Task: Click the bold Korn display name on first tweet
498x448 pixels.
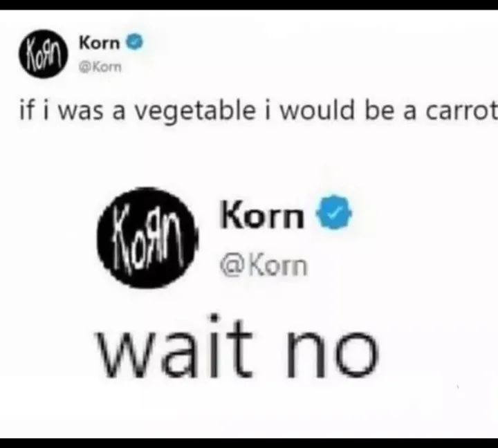Action: (x=100, y=43)
